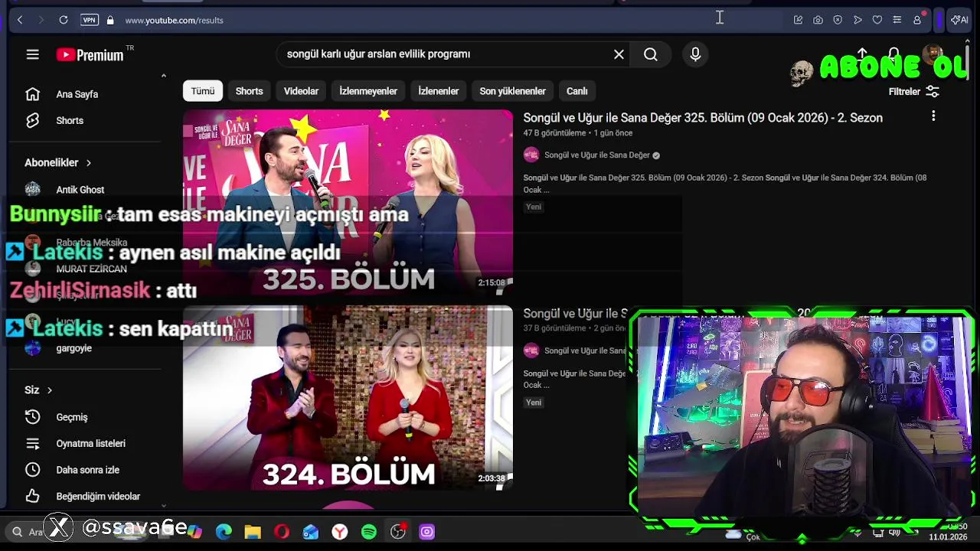Expand the Abonelikler section
The image size is (980, 551).
pyautogui.click(x=58, y=162)
